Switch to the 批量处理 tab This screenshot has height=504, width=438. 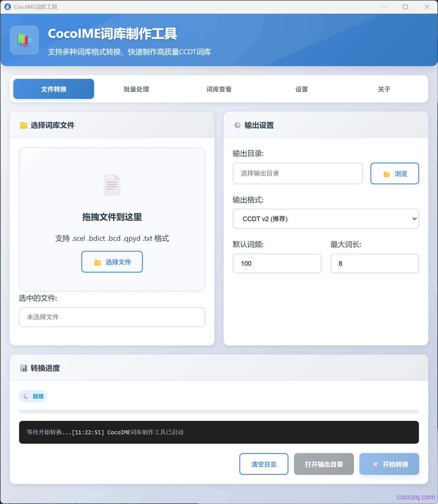(136, 89)
